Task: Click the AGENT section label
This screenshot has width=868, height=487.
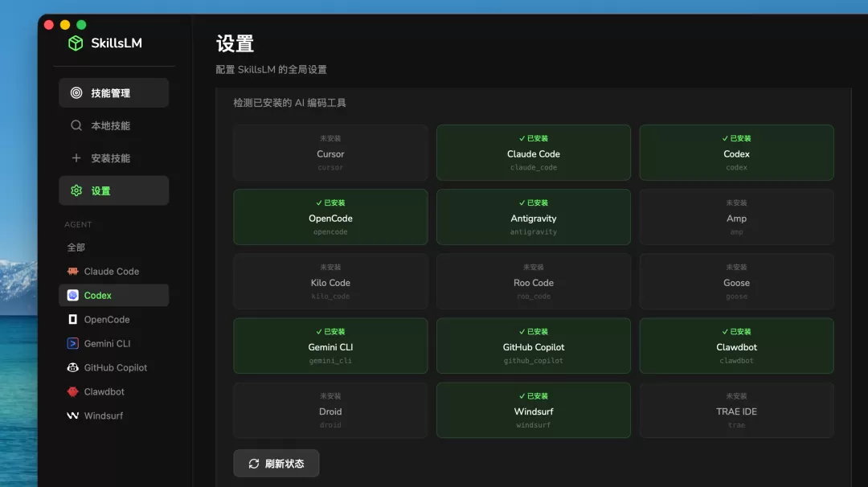Action: [78, 225]
